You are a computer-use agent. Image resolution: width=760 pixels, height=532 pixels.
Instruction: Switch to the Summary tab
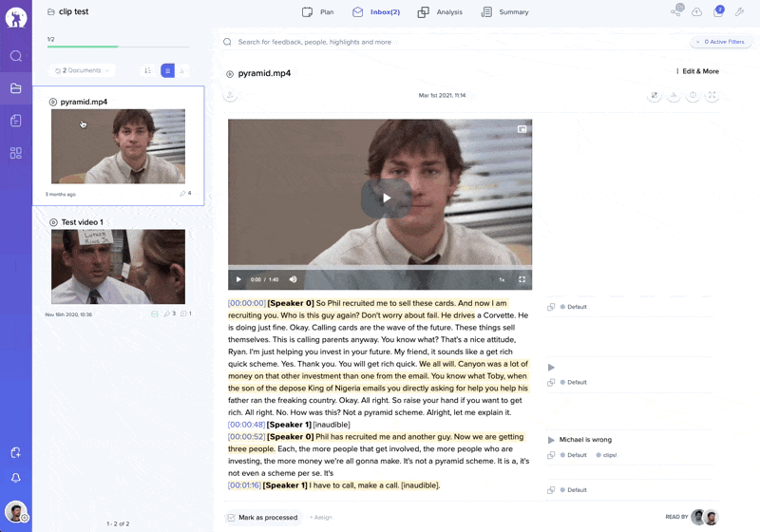[504, 12]
